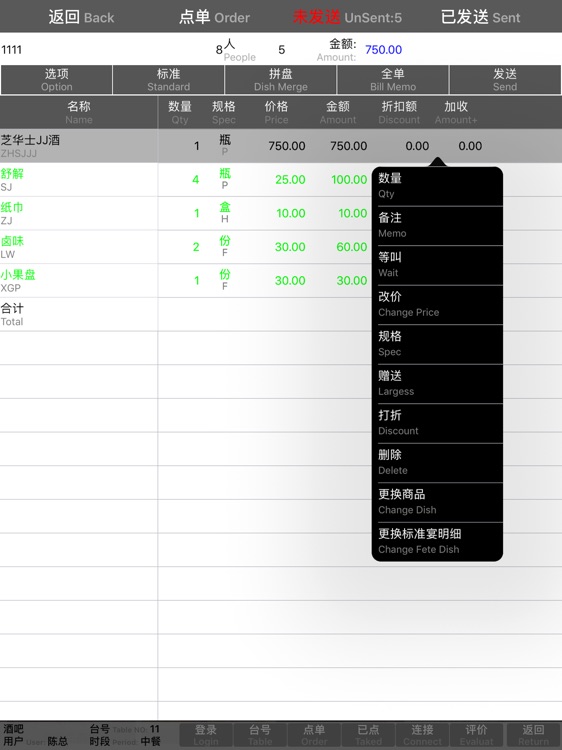Select 更换标准宴明细 Change Fete Dish
This screenshot has width=562, height=750.
coord(437,541)
